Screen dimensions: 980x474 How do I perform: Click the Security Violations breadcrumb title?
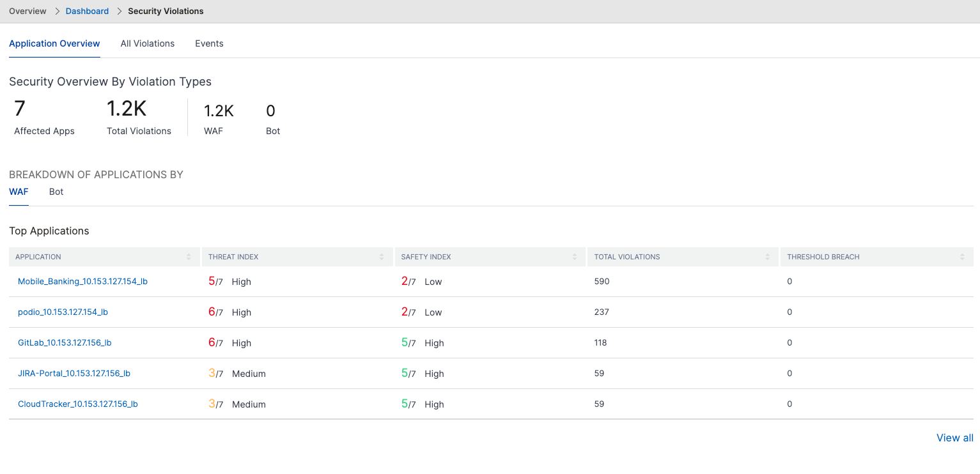(x=166, y=11)
